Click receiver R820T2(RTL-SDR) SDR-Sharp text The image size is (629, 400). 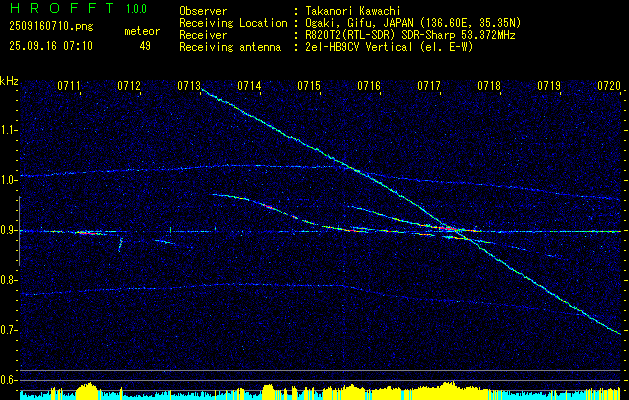tap(410, 35)
